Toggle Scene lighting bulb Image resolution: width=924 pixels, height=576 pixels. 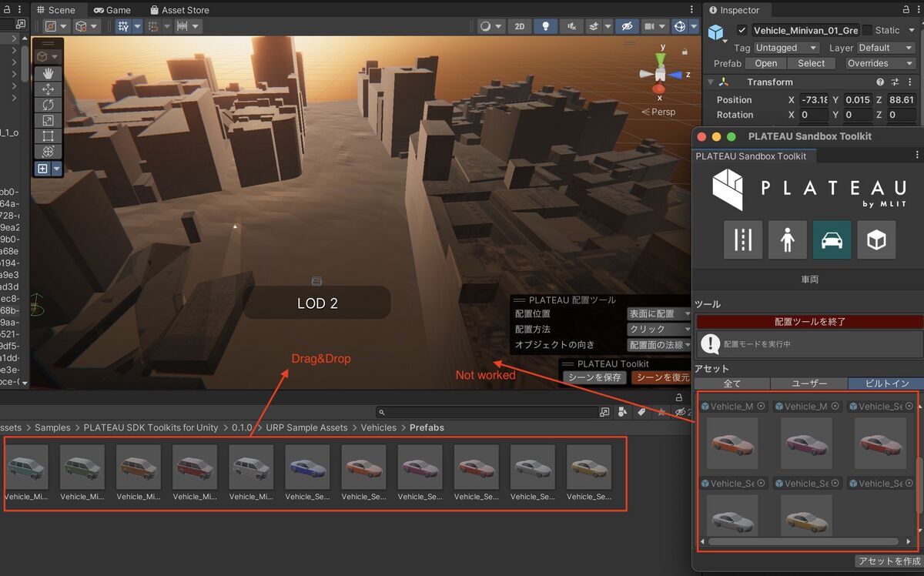coord(545,26)
